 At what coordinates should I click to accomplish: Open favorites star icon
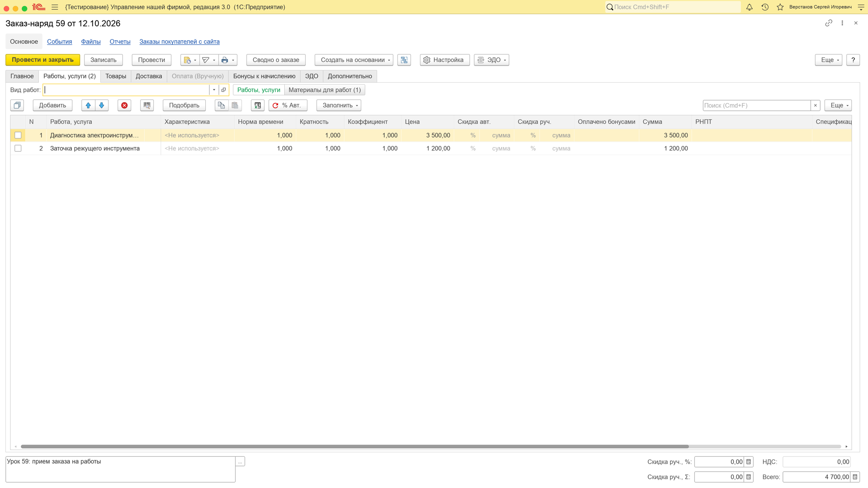pos(780,7)
